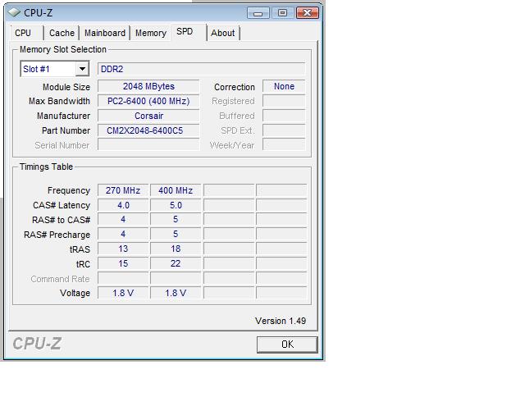Select the CM2X2048-6400C5 part number
525x420 pixels.
click(148, 130)
